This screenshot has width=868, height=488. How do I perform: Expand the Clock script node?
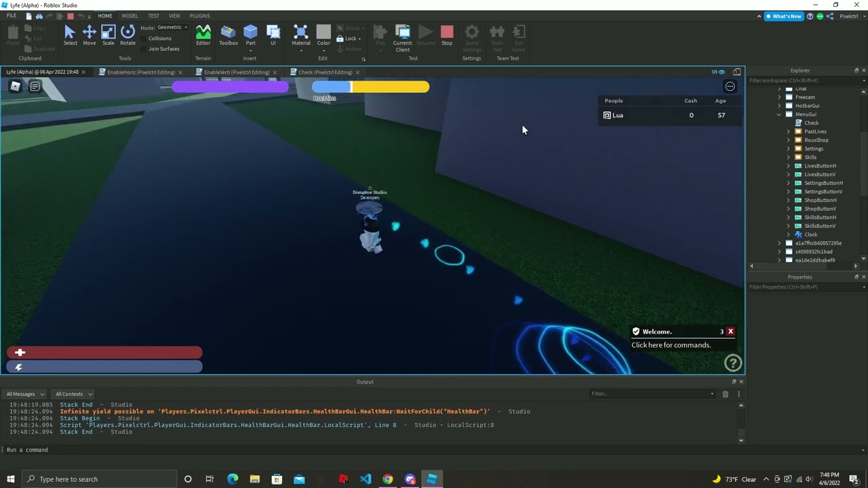(789, 235)
